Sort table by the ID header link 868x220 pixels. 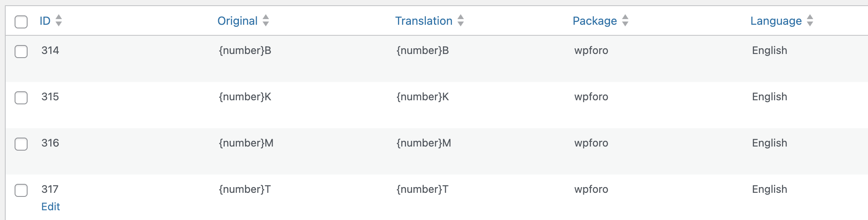45,21
